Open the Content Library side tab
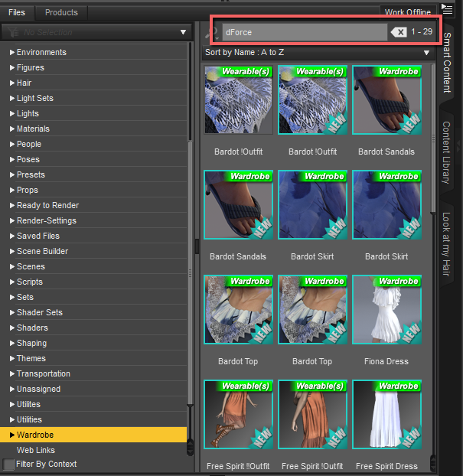This screenshot has height=476, width=463. 446,152
